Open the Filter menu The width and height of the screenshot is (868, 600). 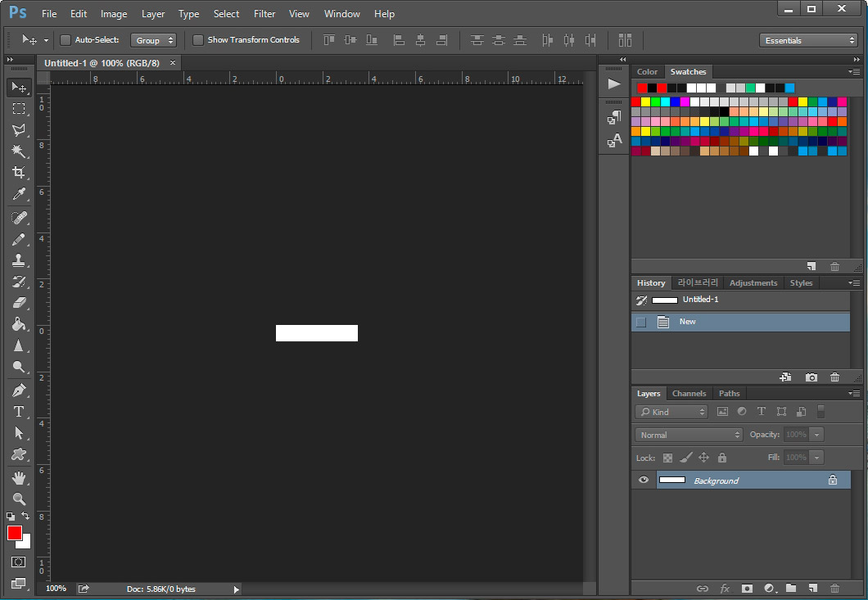pos(264,14)
